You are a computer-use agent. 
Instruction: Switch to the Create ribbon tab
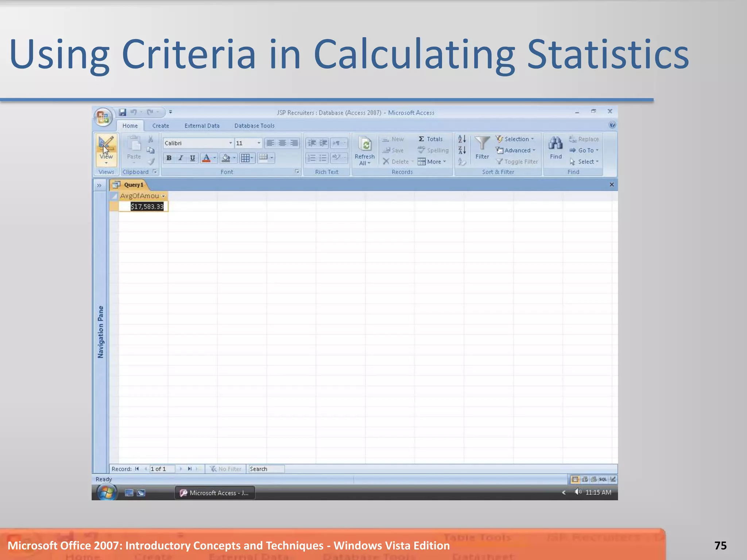160,126
